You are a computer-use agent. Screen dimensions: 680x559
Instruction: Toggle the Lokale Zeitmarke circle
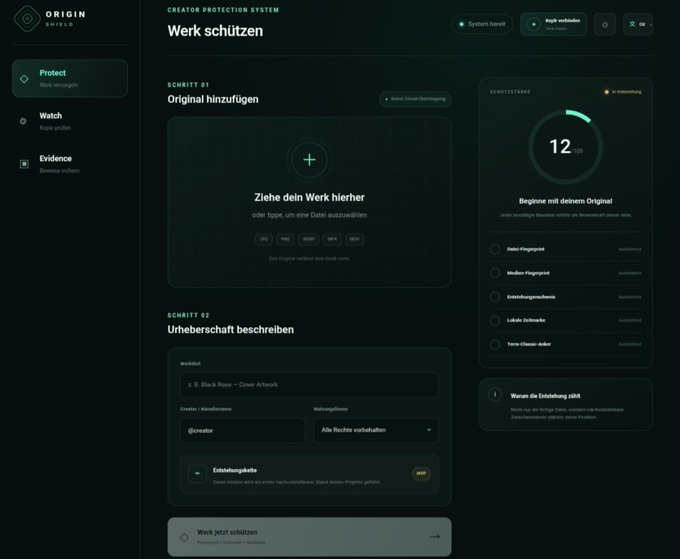click(x=495, y=320)
